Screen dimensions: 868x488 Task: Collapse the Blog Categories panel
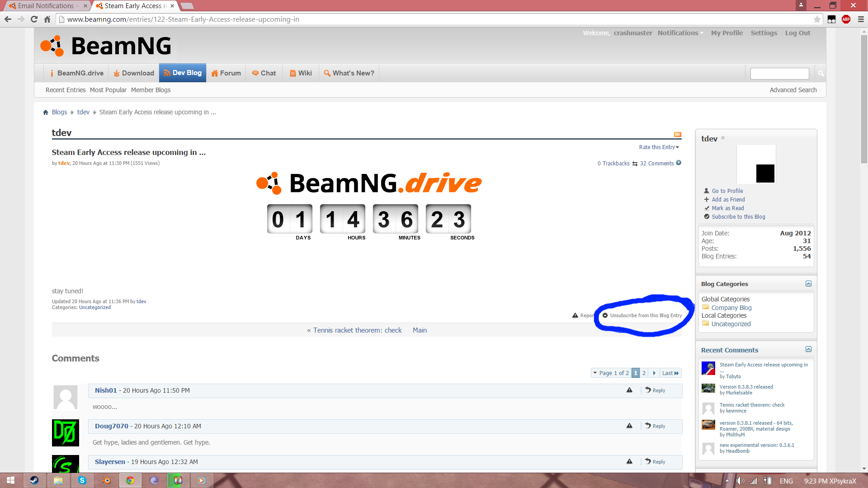808,284
